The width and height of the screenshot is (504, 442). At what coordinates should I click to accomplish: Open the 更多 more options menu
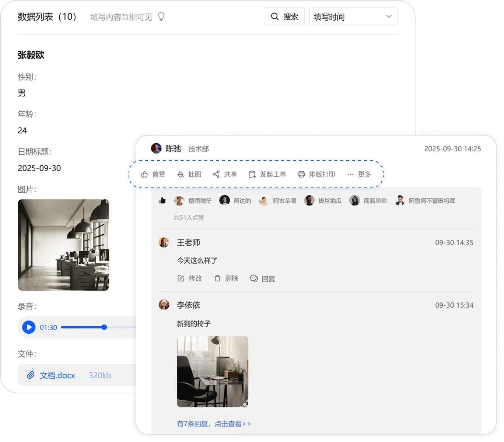[359, 174]
